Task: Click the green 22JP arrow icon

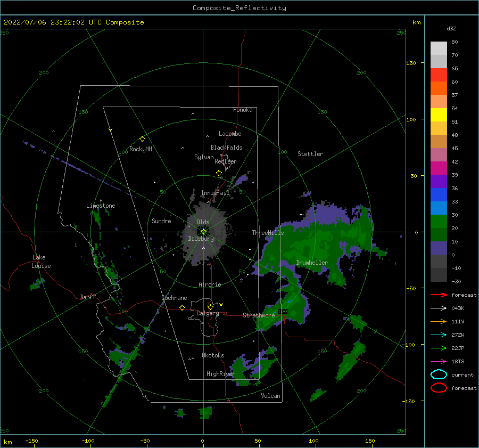Action: coord(439,348)
